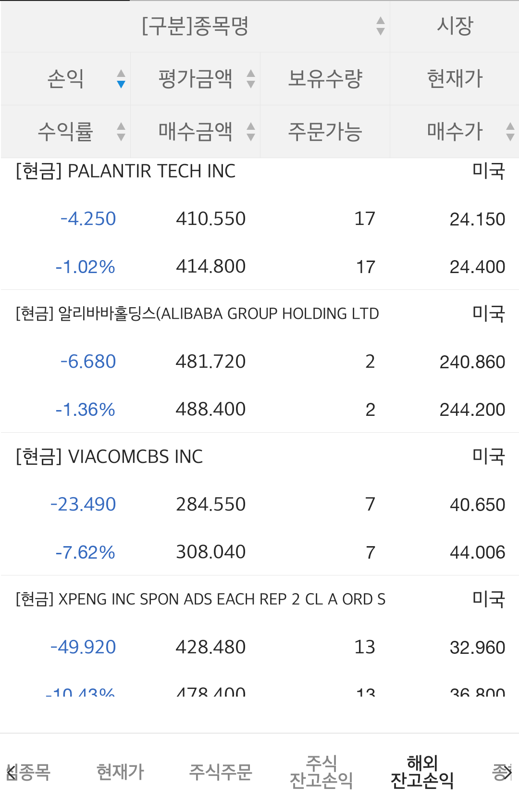Click the 보유수량 column header

click(325, 79)
